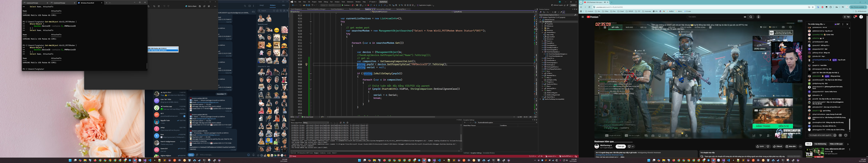
Task: Collapse the try block at line 925
Action: (311, 22)
